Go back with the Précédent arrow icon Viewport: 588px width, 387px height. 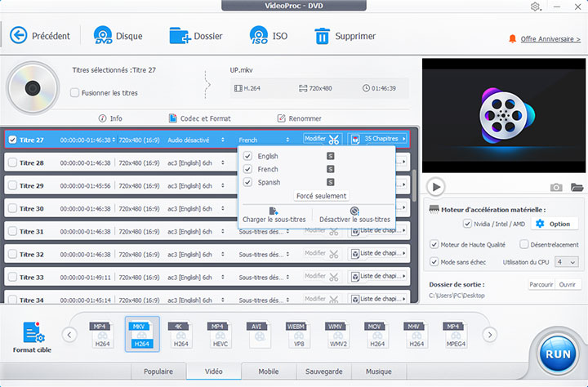point(18,36)
